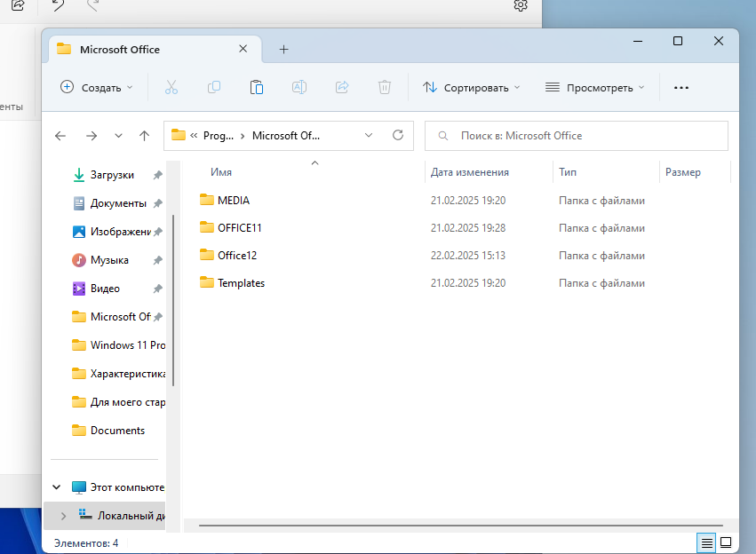Screen dimensions: 756x554
Task: Expand Локальный диск tree node
Action: (63, 516)
